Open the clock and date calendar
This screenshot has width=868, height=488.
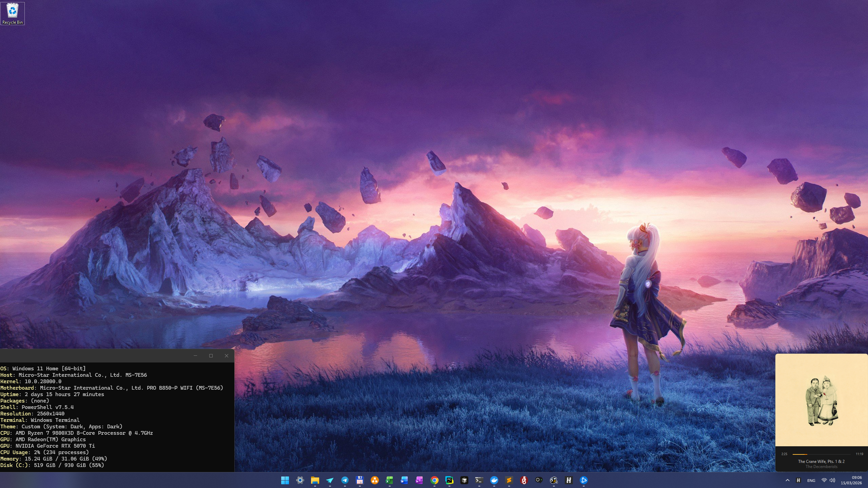pos(851,480)
